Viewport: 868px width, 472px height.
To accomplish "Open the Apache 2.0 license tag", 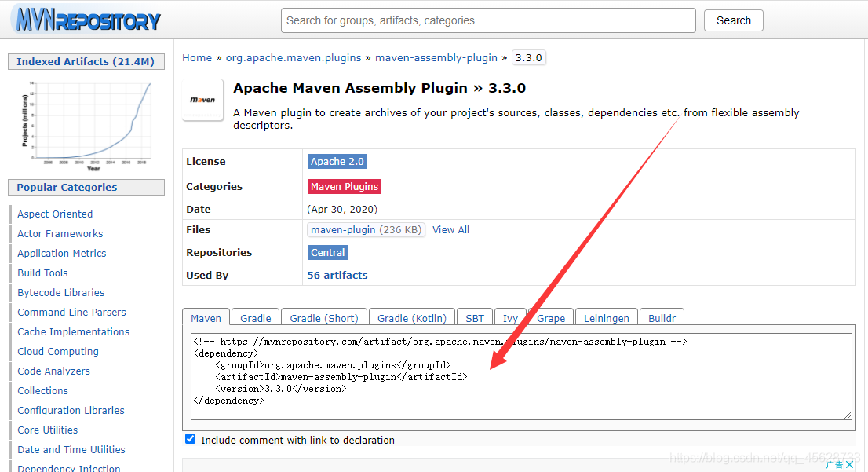I will click(337, 161).
